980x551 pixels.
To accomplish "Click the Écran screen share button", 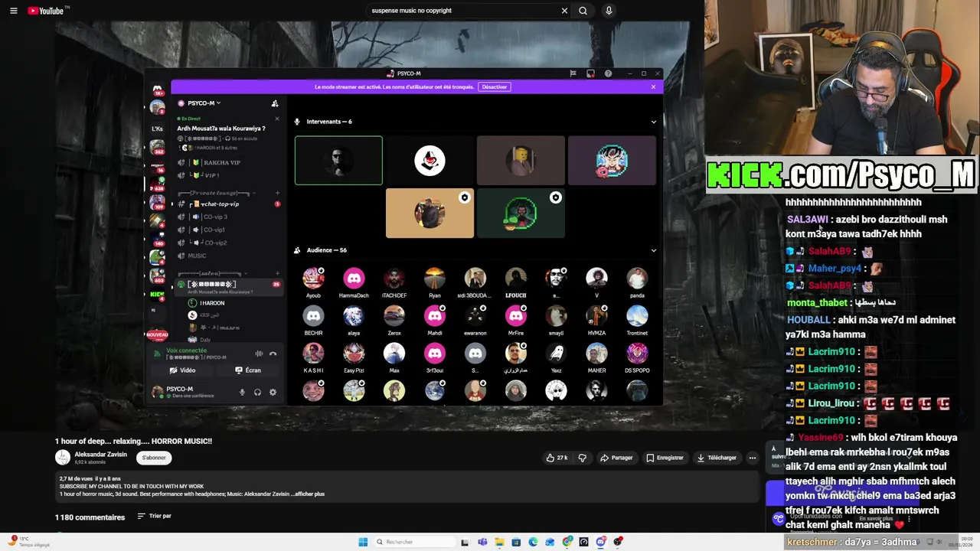I will pyautogui.click(x=248, y=370).
